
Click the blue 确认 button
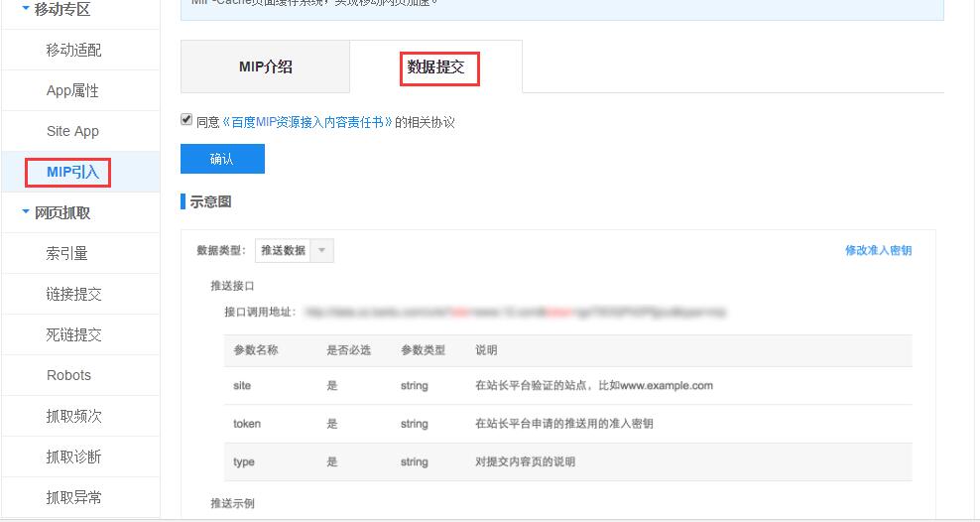pos(222,159)
